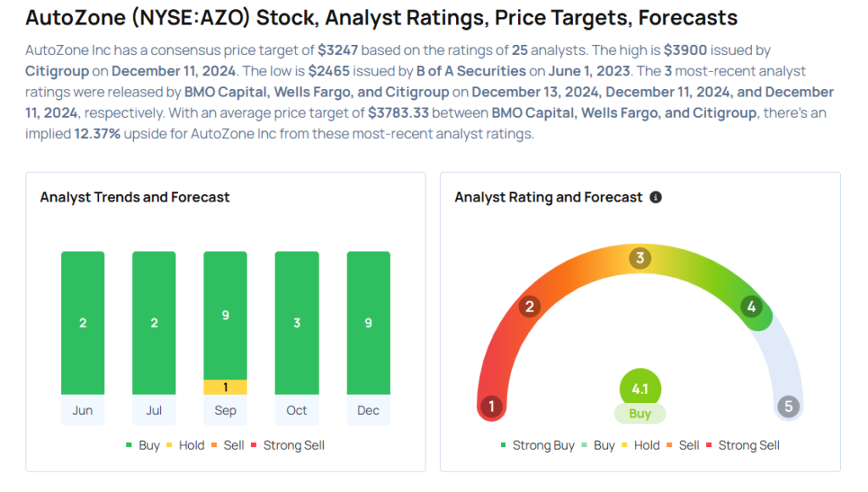Click the Oct month label
Image resolution: width=868 pixels, height=492 pixels.
pyautogui.click(x=297, y=411)
